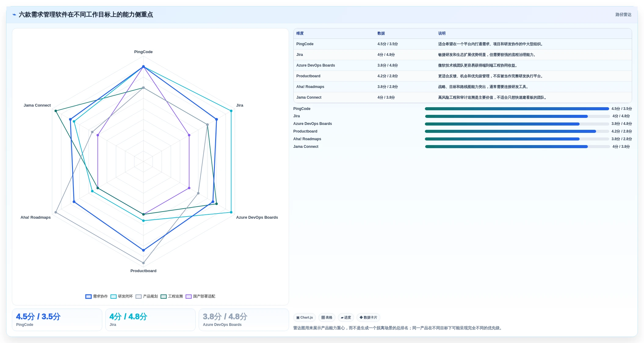Click the 数据卡片 chip
Screen dimensions: 644x343
pos(368,317)
